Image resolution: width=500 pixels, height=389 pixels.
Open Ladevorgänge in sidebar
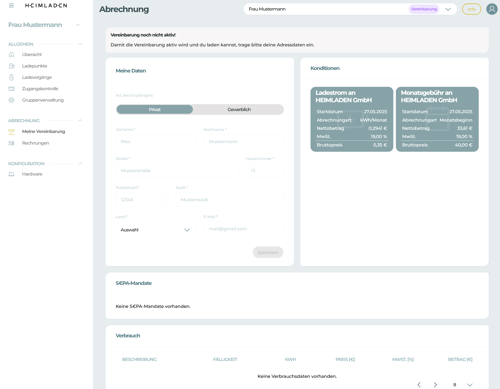coord(37,77)
